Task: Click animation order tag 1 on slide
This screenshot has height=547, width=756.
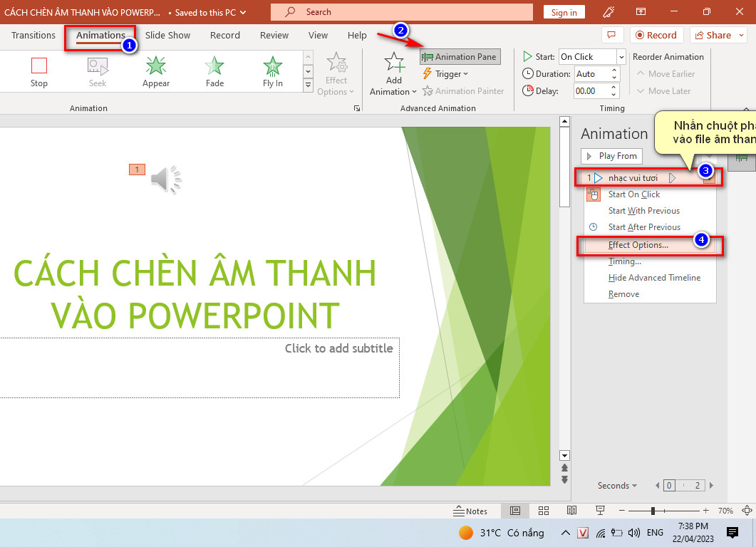Action: point(137,170)
